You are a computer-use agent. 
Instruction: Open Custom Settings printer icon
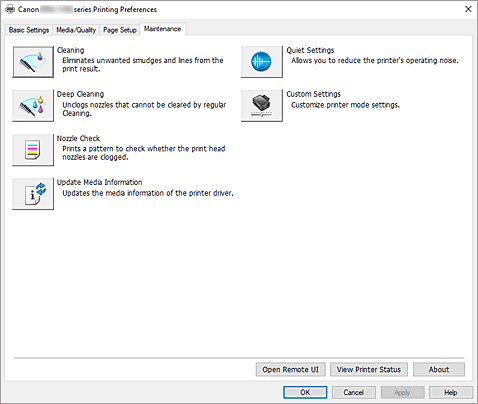tap(262, 106)
